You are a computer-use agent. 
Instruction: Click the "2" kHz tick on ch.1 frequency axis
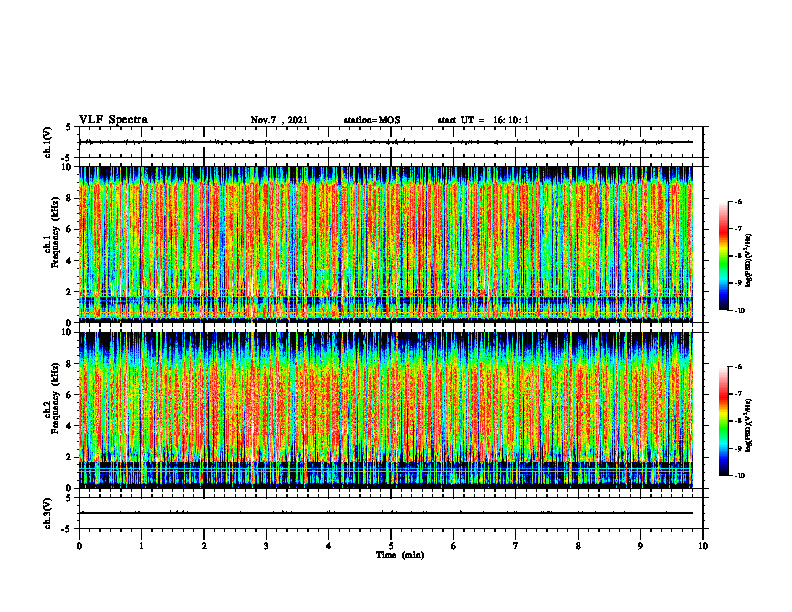pos(70,292)
